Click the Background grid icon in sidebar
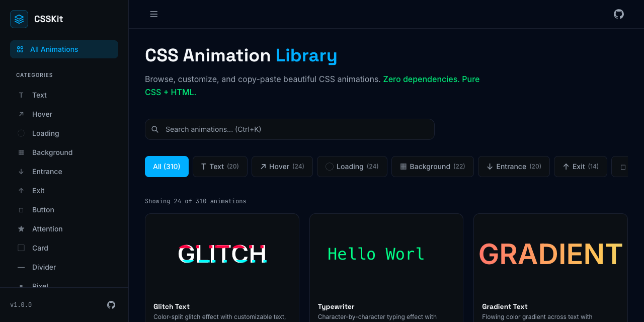 (21, 152)
